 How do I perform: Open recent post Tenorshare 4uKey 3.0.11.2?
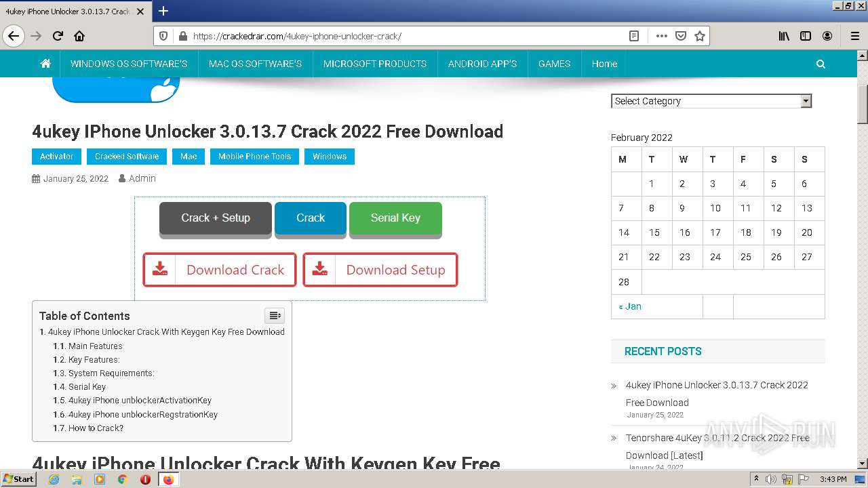(717, 447)
